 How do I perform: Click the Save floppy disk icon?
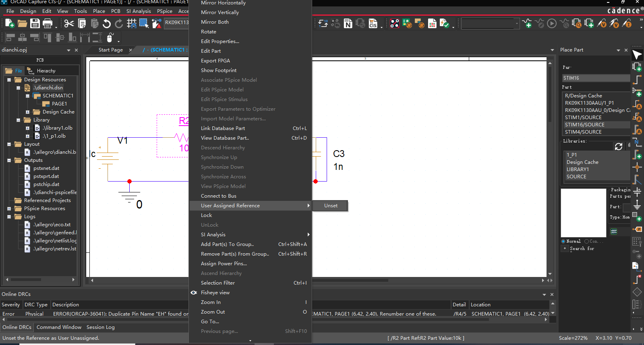tap(35, 23)
